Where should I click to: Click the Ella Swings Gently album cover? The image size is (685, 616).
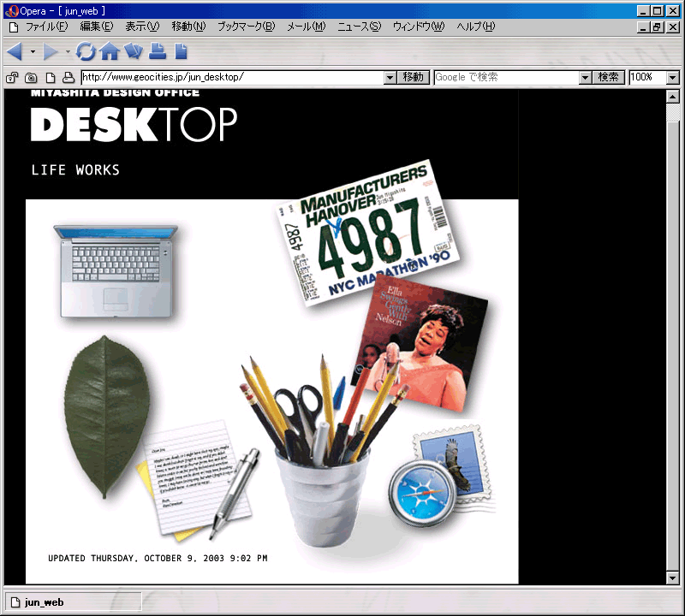click(420, 343)
